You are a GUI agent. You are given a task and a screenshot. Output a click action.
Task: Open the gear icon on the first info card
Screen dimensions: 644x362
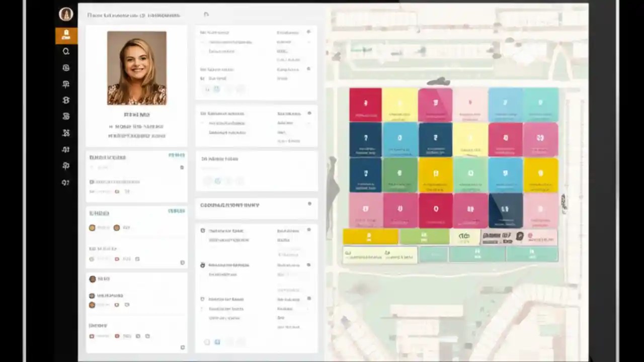click(x=308, y=32)
